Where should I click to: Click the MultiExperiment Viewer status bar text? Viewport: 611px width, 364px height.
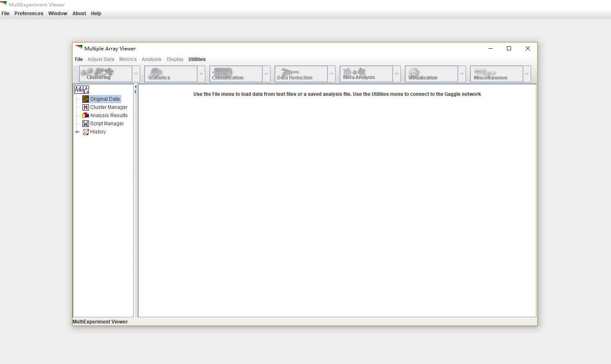(100, 322)
